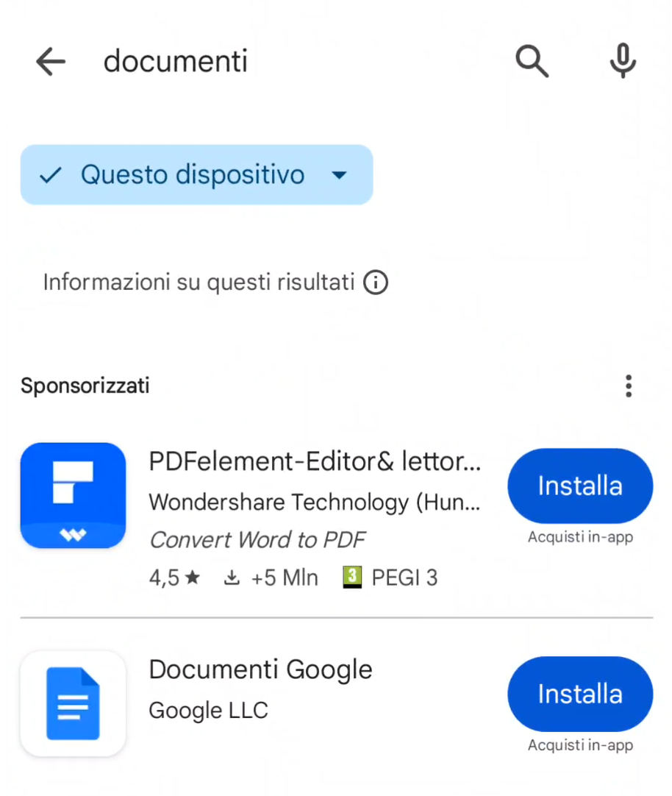
Task: Tap the PDFelement app icon
Action: (x=73, y=495)
